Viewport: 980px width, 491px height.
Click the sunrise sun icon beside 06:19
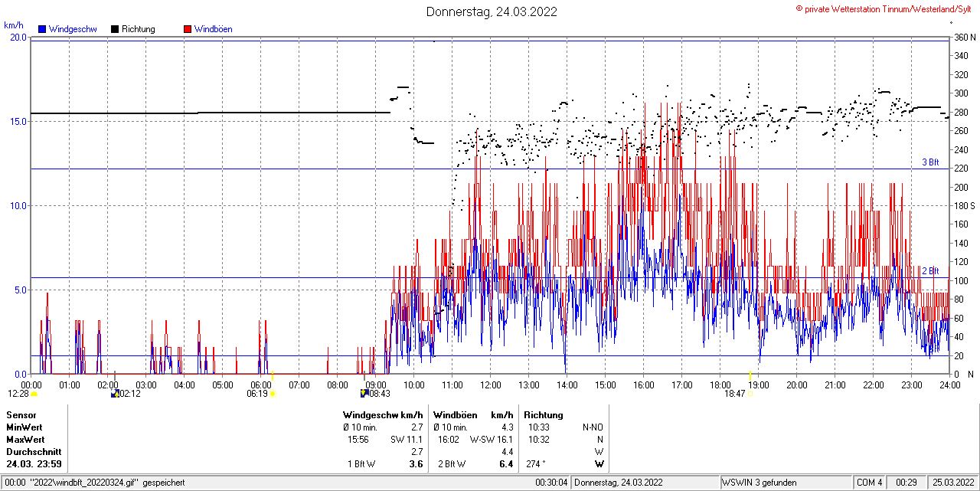coord(273,394)
